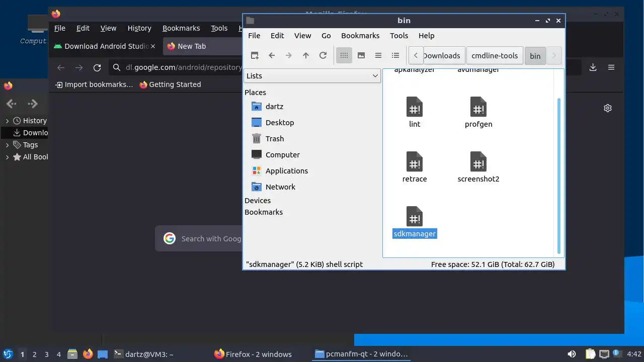The image size is (644, 362).
Task: Click the file list vertical scrollbar
Action: (x=559, y=176)
